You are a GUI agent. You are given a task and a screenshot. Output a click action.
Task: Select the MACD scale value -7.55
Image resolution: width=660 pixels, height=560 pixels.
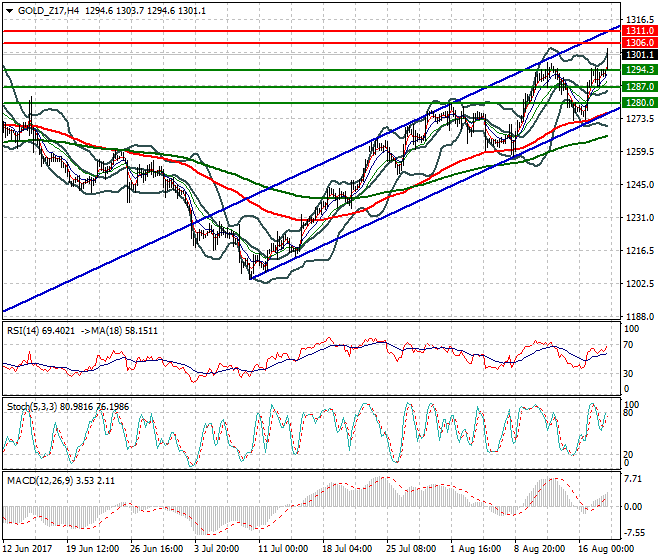pyautogui.click(x=634, y=533)
